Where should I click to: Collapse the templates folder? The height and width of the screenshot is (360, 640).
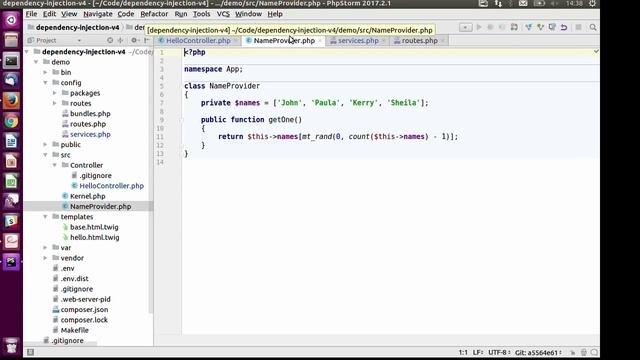tap(45, 217)
